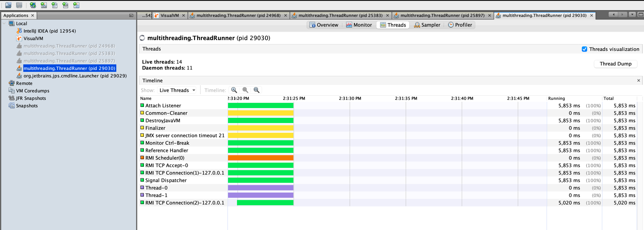Click the Add JMX Connection toolbar icon
644x230 pixels.
[x=44, y=5]
